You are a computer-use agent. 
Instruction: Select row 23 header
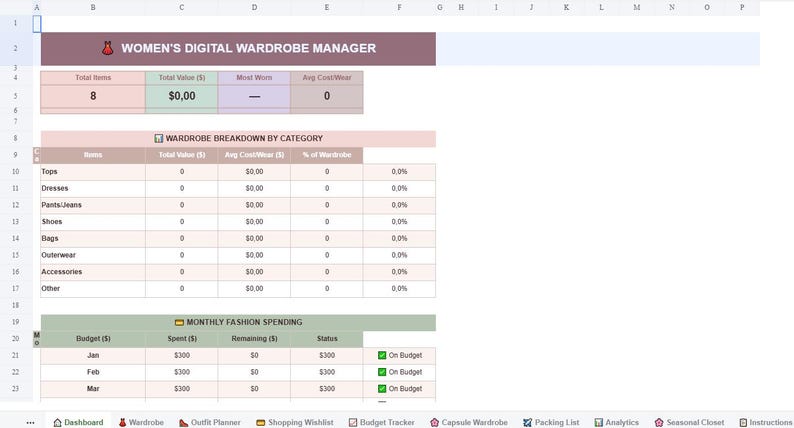click(16, 388)
